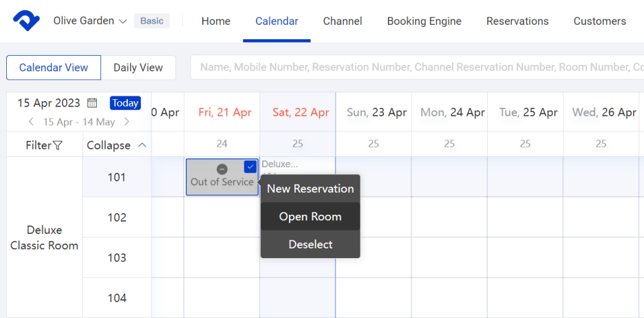
Task: Switch to Daily View
Action: [x=138, y=67]
